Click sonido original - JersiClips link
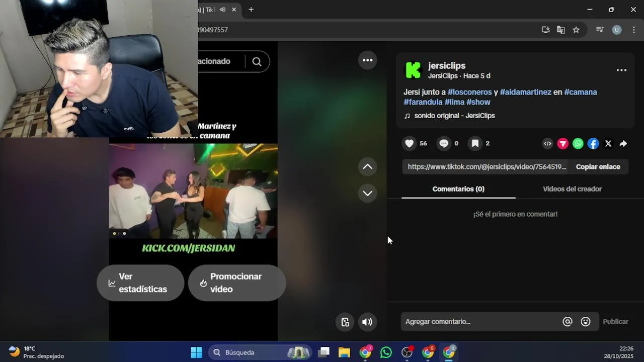Screen dimensions: 644x362 pyautogui.click(x=454, y=116)
